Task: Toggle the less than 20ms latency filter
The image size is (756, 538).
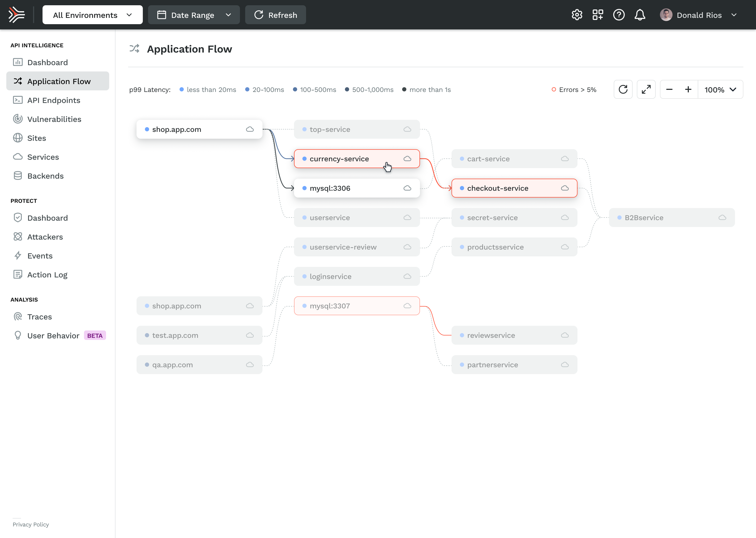Action: [208, 90]
